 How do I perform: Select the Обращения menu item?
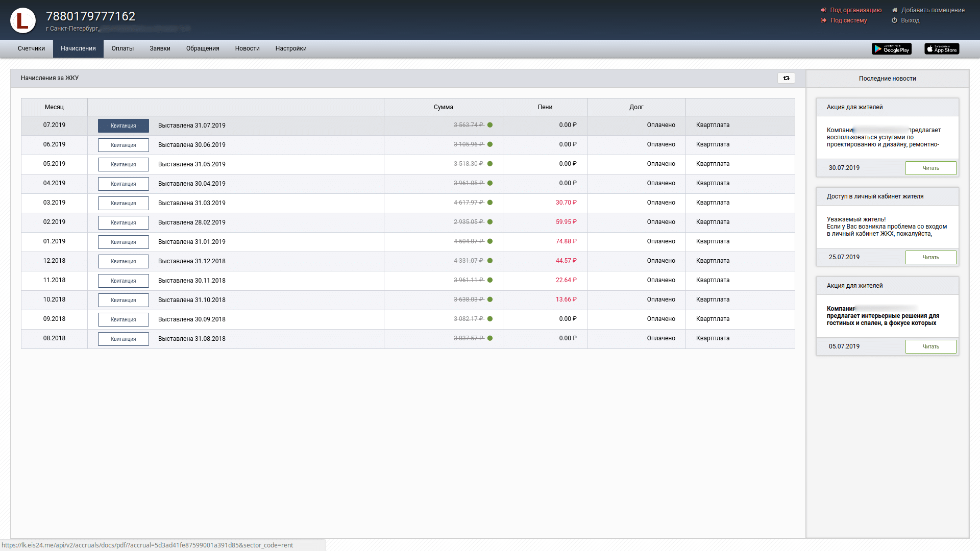tap(203, 48)
